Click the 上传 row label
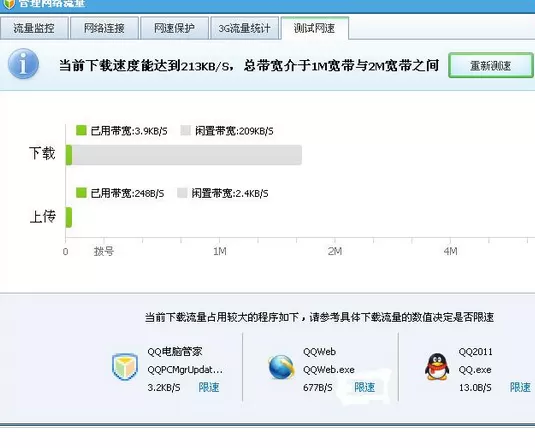535x448 pixels. point(43,217)
